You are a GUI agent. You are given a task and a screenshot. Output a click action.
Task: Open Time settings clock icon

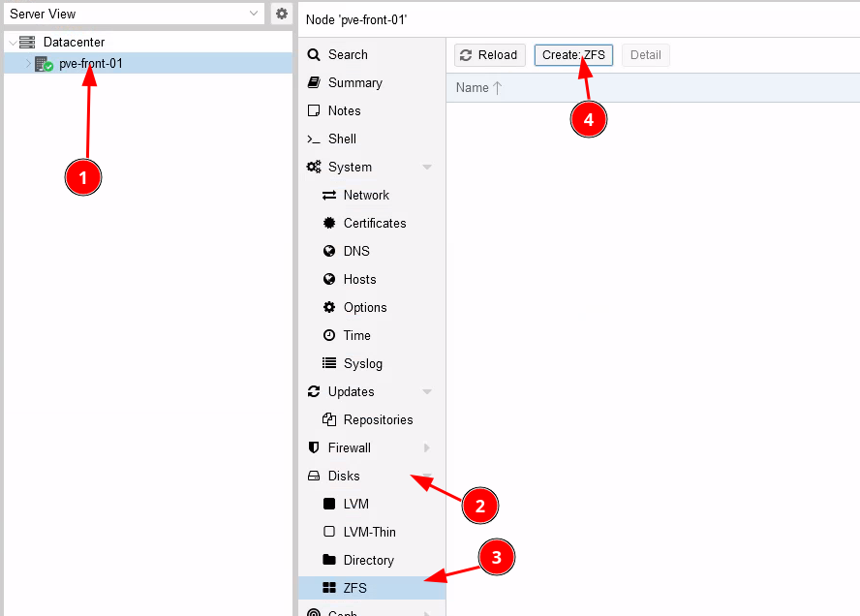pos(329,335)
